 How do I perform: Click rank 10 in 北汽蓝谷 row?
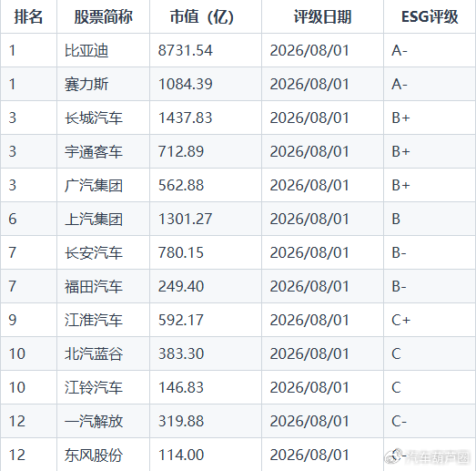tap(17, 354)
